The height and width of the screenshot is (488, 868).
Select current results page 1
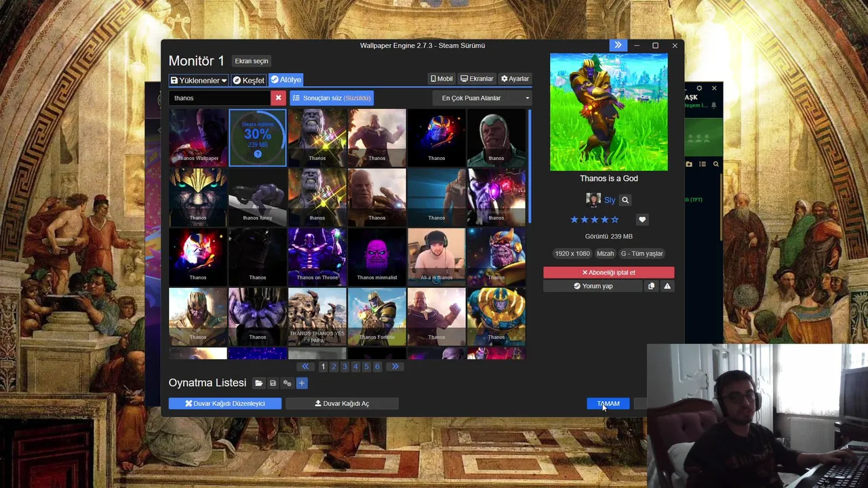click(323, 367)
